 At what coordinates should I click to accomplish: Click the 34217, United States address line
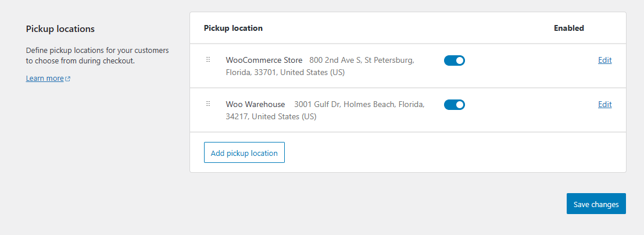(x=271, y=117)
